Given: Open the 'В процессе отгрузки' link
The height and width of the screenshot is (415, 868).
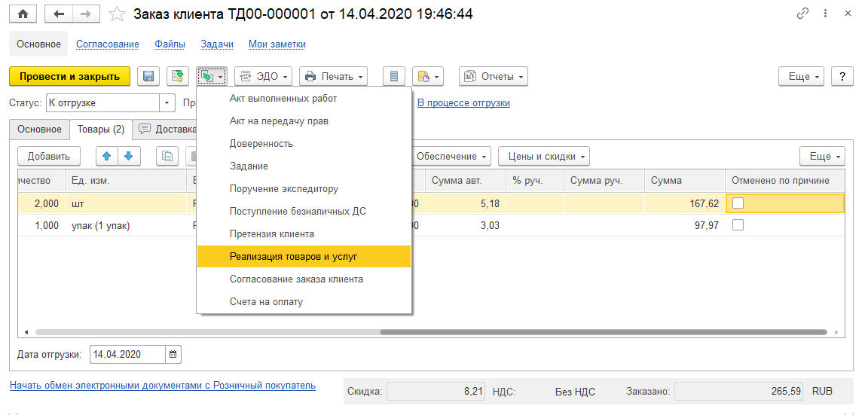Looking at the screenshot, I should [463, 103].
